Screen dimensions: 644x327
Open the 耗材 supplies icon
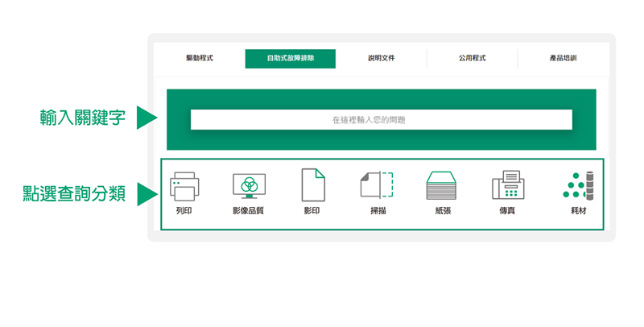click(x=577, y=185)
